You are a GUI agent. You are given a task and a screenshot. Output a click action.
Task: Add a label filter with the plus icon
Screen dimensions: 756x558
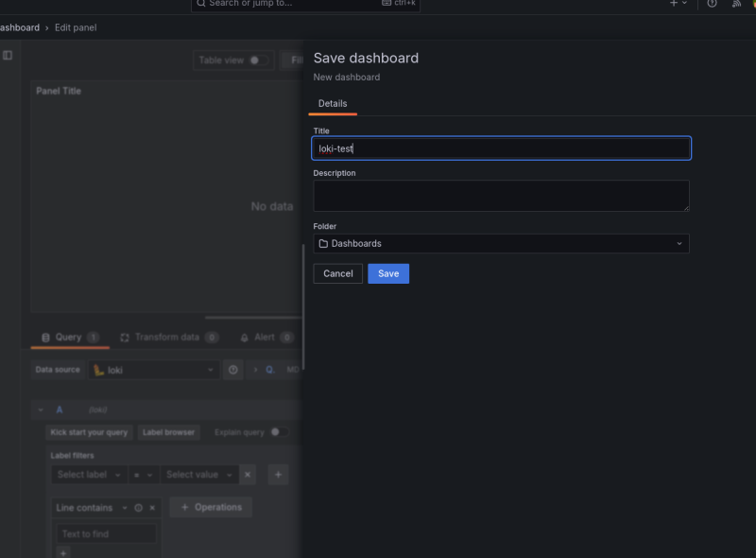coord(278,475)
